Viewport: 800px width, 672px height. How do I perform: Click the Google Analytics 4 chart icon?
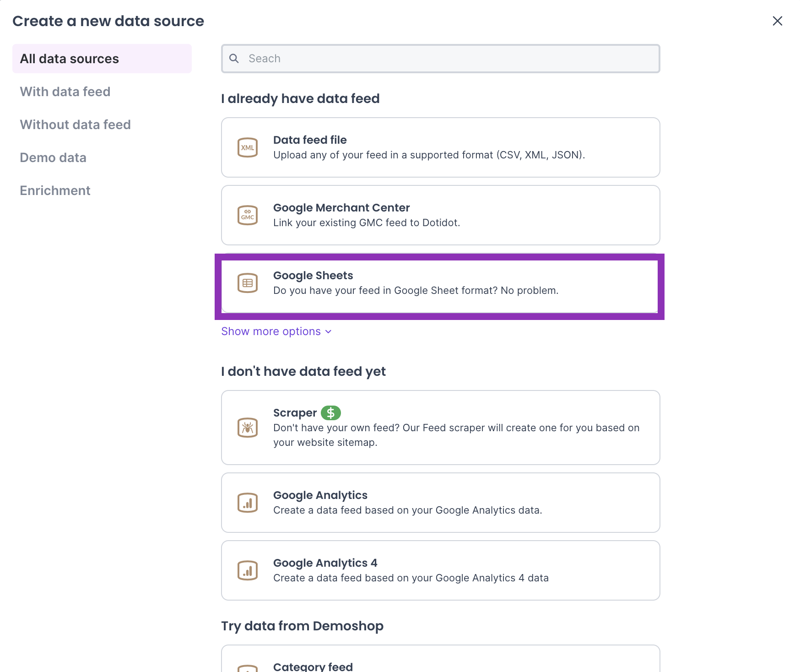(247, 570)
